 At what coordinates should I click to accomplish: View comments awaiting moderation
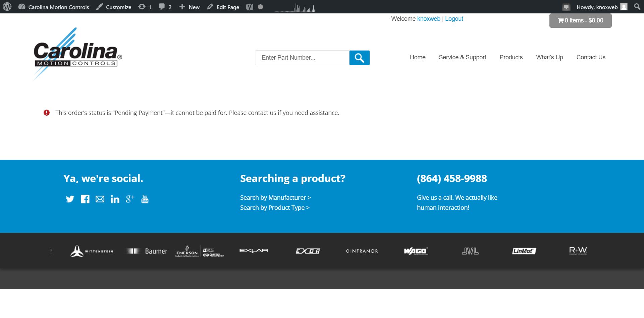coord(165,7)
